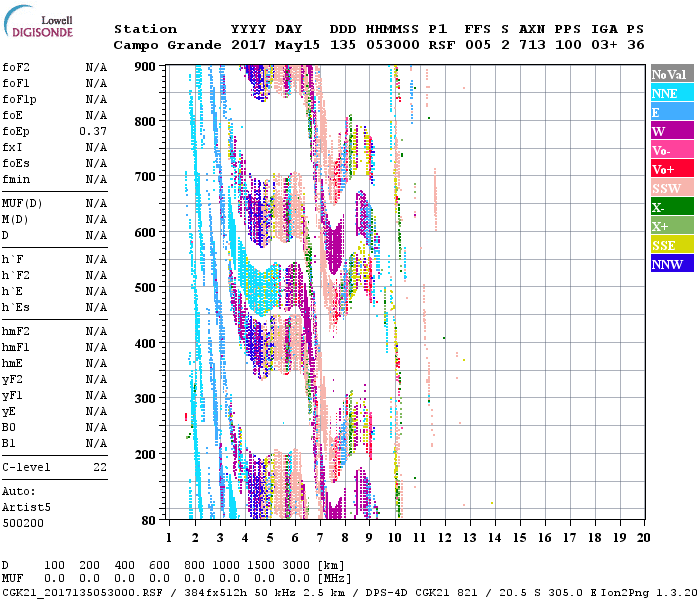Click the MUF(D) parameter row label
Screen dimensions: 700x600
coord(20,203)
